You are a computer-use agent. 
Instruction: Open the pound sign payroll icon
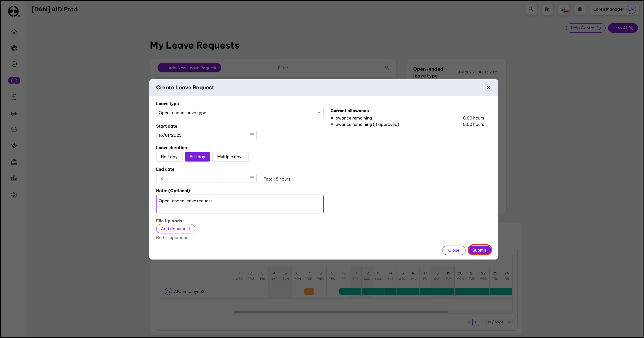(14, 97)
